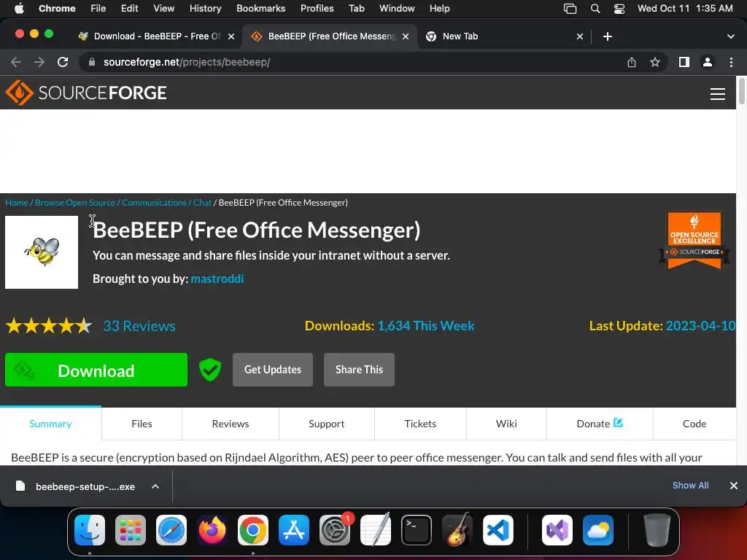Screen dimensions: 747x560
Task: Open the Chrome profile icon
Action: click(x=708, y=62)
